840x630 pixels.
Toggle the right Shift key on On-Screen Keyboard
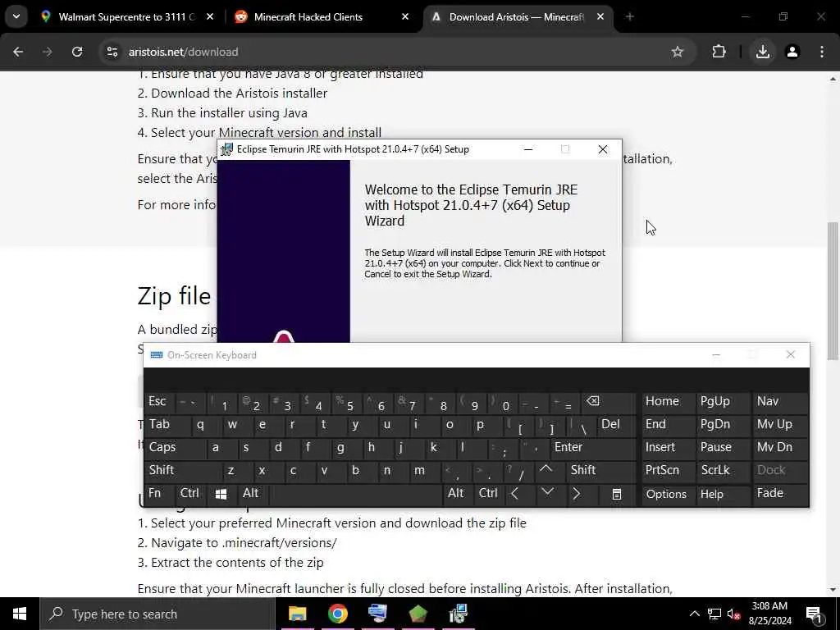click(600, 470)
